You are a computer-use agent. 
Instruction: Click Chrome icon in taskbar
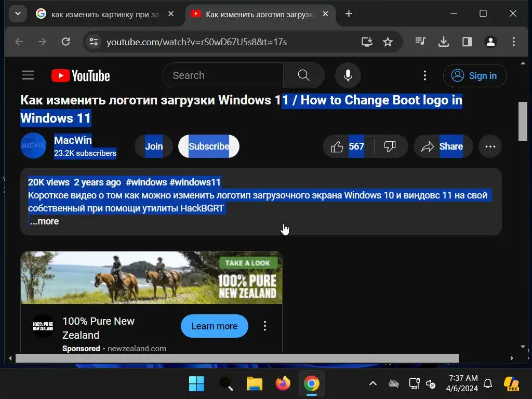tap(312, 384)
